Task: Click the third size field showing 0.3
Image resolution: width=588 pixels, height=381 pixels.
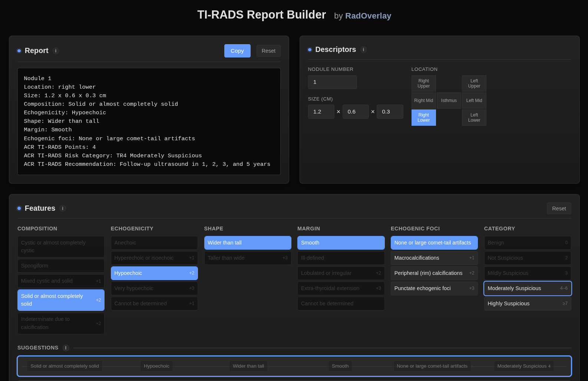Action: pyautogui.click(x=390, y=112)
